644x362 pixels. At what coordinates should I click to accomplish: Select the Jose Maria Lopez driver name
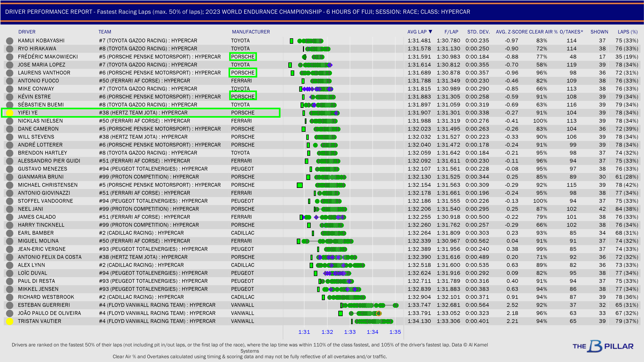(42, 65)
